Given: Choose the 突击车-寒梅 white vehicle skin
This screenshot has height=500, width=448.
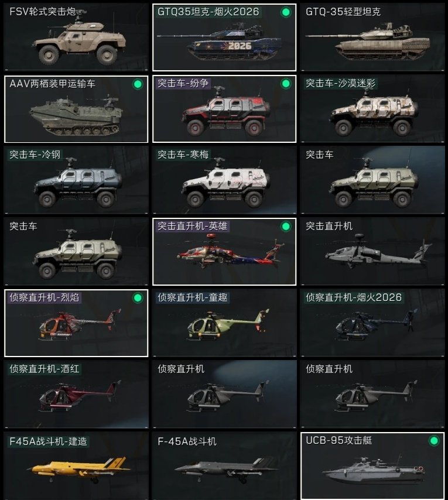Looking at the screenshot, I should 224,180.
